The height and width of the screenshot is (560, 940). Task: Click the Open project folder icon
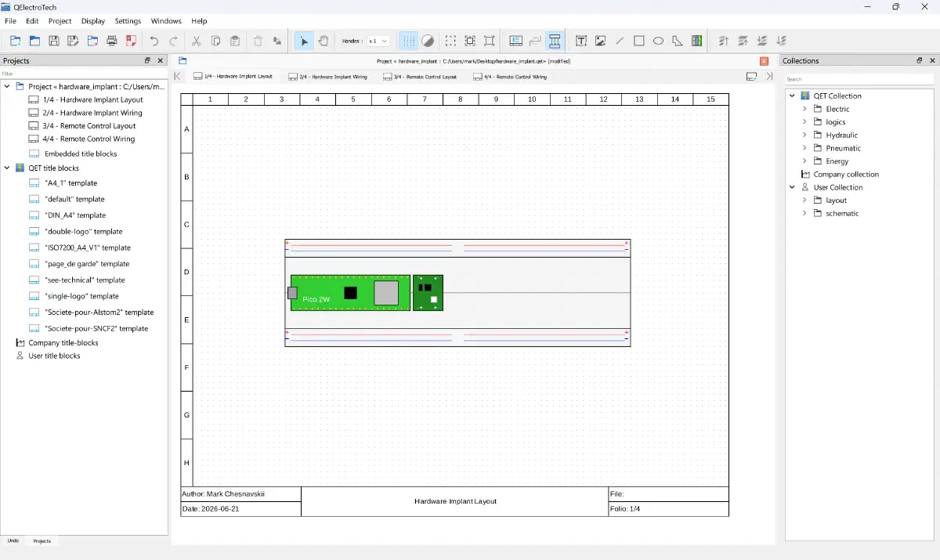(x=34, y=41)
